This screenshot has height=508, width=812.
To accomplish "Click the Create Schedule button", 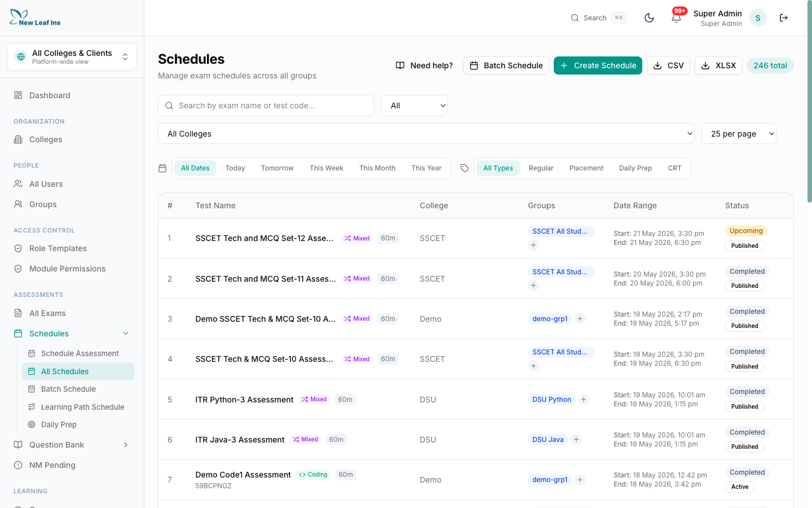I will 598,65.
